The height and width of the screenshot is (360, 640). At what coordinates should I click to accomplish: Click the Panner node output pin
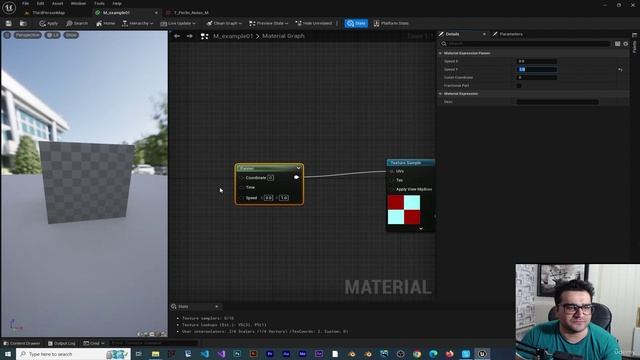point(296,177)
